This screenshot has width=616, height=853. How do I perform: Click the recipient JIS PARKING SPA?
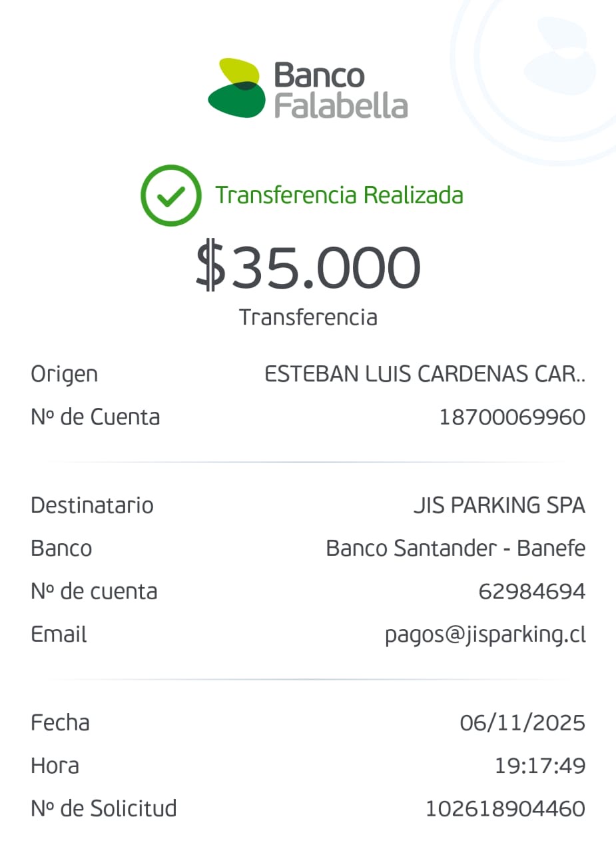[499, 506]
